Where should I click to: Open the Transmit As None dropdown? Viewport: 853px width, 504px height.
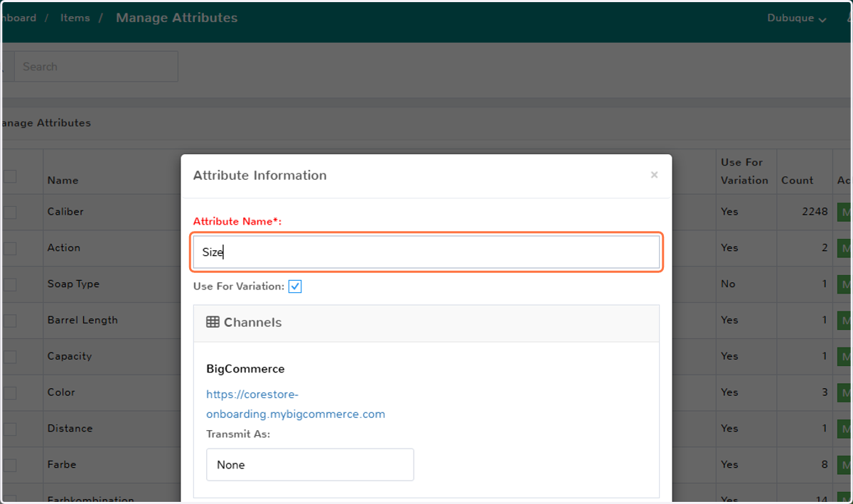coord(310,464)
